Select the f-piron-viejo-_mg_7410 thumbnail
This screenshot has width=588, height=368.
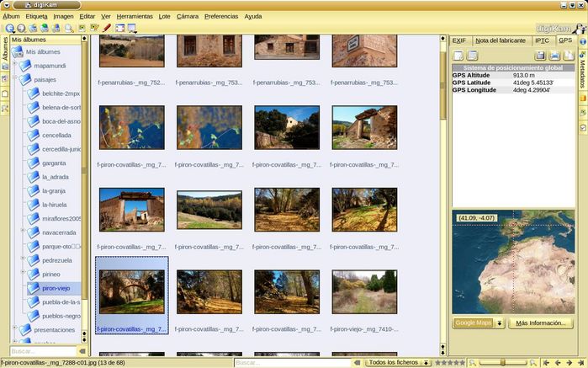pyautogui.click(x=364, y=291)
